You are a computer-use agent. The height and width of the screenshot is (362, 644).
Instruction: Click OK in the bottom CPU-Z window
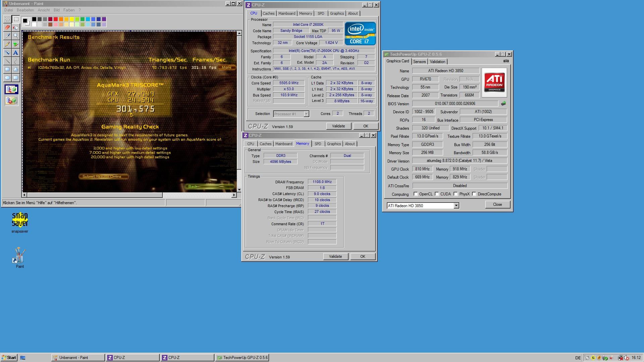click(363, 256)
